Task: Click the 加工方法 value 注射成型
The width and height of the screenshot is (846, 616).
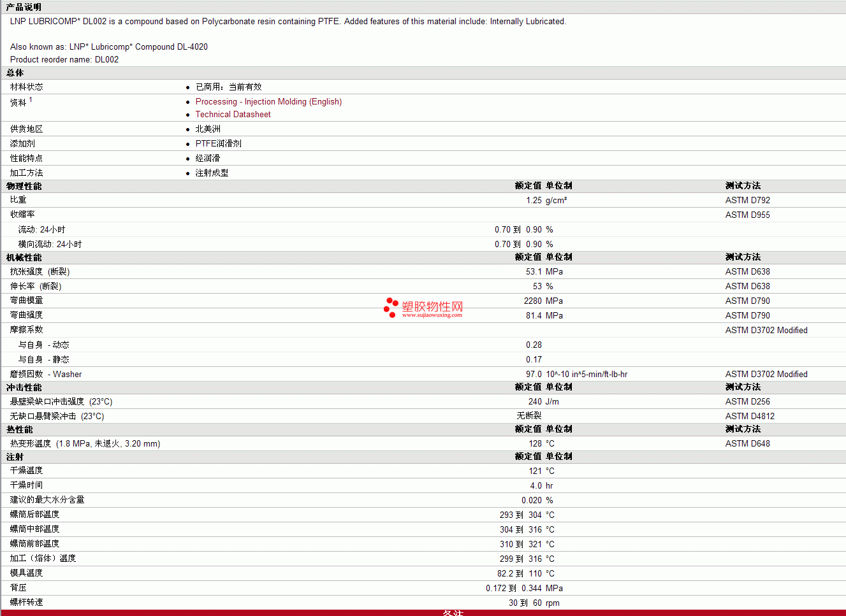Action: (212, 173)
